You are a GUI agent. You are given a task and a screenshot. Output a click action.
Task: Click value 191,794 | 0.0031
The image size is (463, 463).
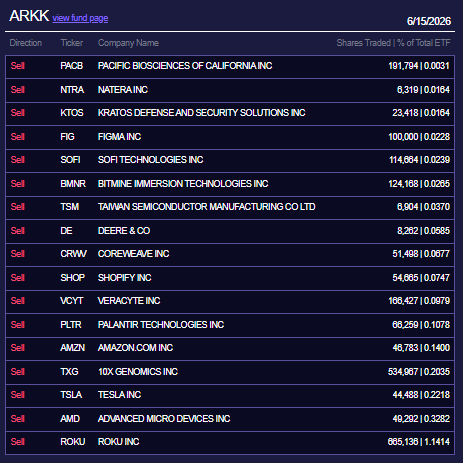coord(419,66)
